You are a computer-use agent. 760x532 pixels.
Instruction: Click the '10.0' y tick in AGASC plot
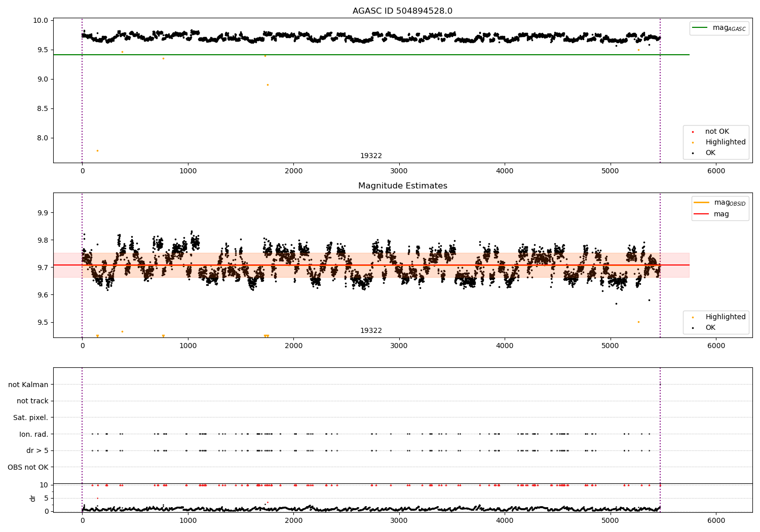click(42, 21)
